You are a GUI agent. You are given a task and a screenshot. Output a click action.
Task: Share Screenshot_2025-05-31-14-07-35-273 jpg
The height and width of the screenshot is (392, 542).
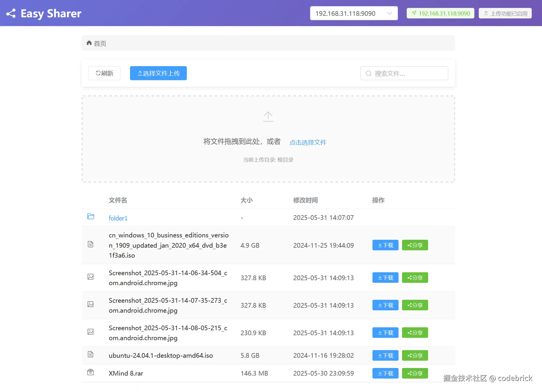415,305
